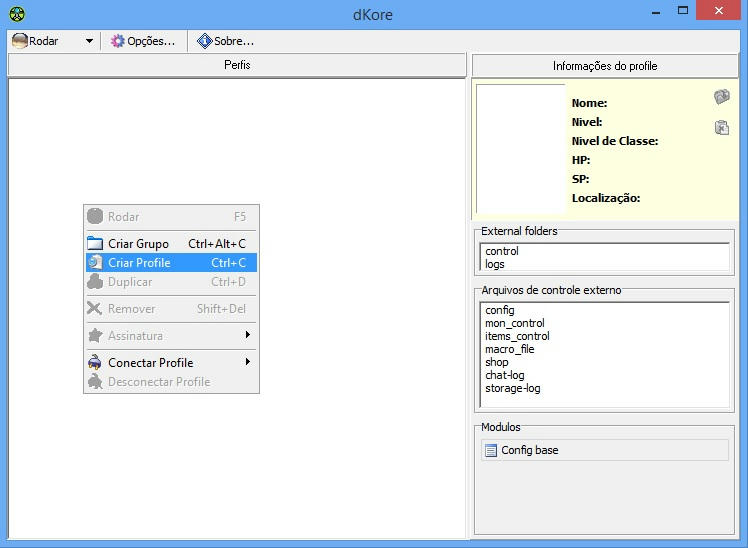748x548 pixels.
Task: Select storage-log in the control files list
Action: pos(512,388)
